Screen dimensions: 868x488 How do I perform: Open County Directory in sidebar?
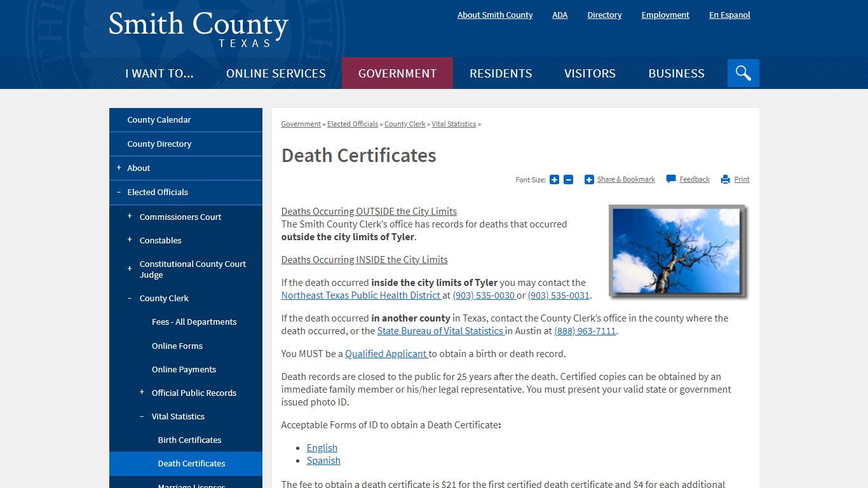[x=186, y=144]
